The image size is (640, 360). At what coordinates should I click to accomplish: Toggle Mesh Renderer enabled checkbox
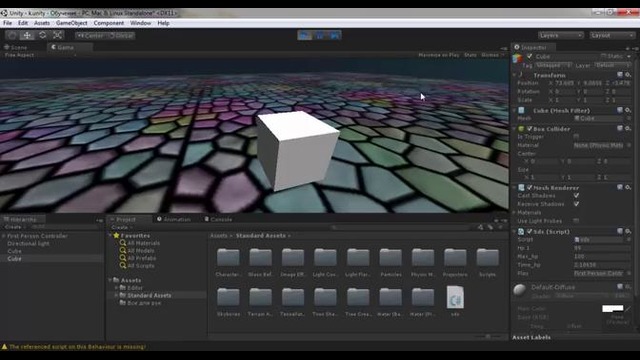click(x=529, y=187)
